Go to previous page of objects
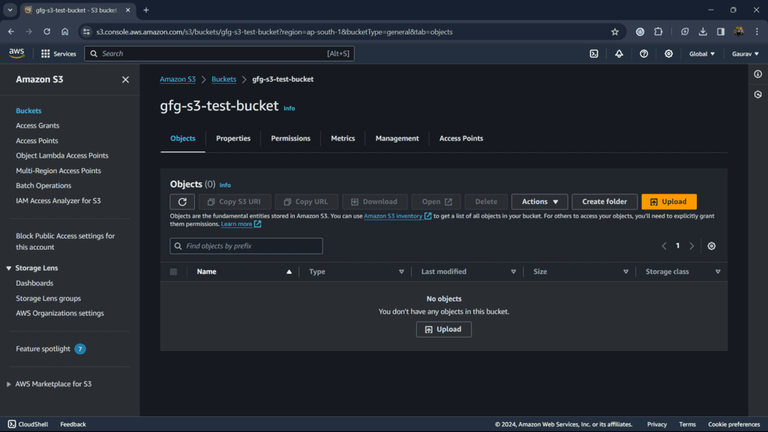The image size is (768, 432). [x=664, y=246]
